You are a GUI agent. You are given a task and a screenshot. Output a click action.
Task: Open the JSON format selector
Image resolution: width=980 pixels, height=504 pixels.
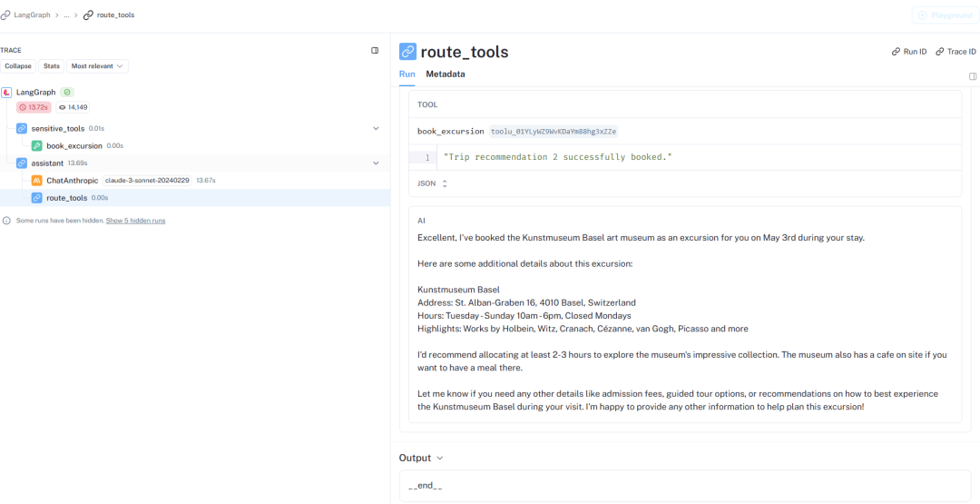point(433,183)
